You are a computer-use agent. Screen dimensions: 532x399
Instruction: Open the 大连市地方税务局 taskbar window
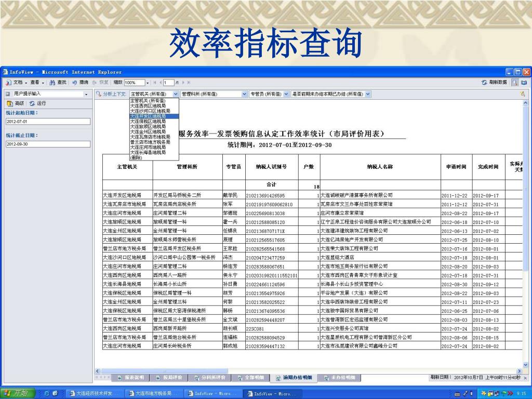[154, 394]
